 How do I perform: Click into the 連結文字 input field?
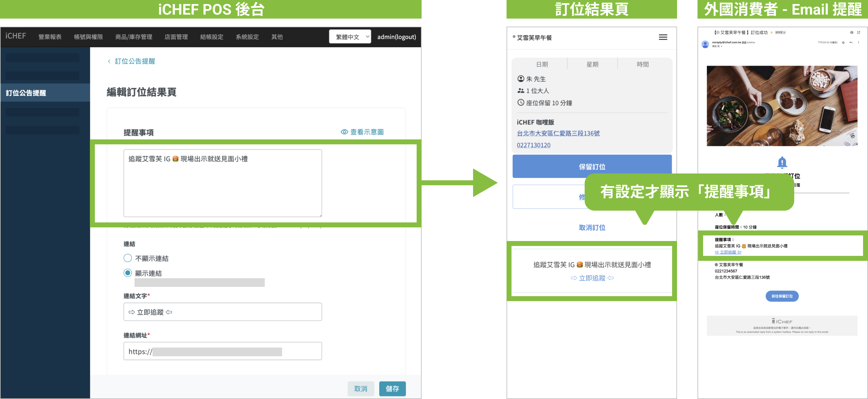pyautogui.click(x=222, y=312)
